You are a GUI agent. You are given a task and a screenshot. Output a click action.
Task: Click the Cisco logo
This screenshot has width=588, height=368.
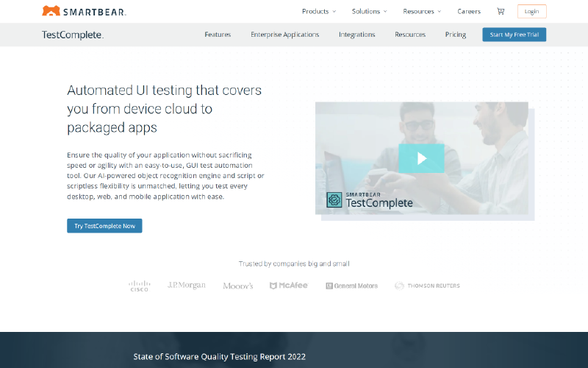point(139,286)
